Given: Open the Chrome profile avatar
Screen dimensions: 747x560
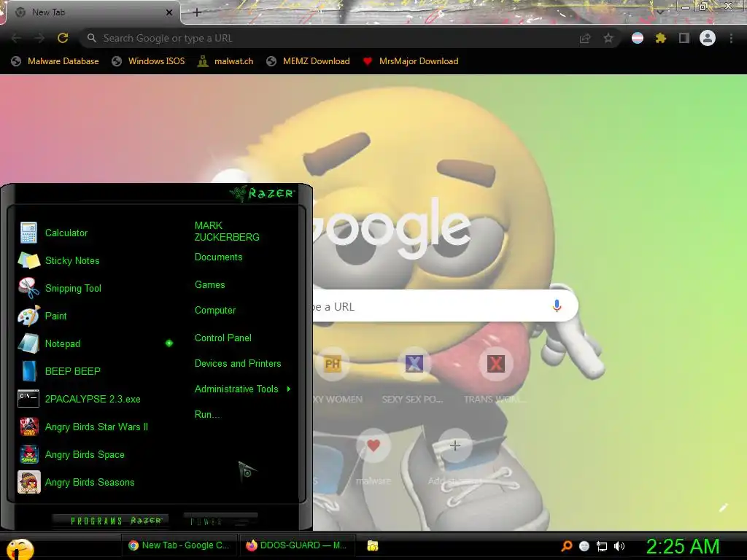Looking at the screenshot, I should (x=708, y=38).
